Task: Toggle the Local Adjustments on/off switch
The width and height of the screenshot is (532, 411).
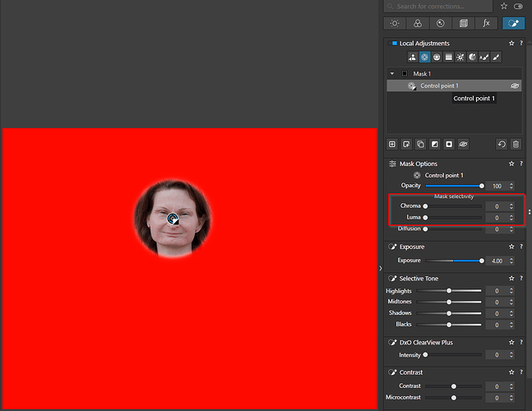Action: point(393,43)
